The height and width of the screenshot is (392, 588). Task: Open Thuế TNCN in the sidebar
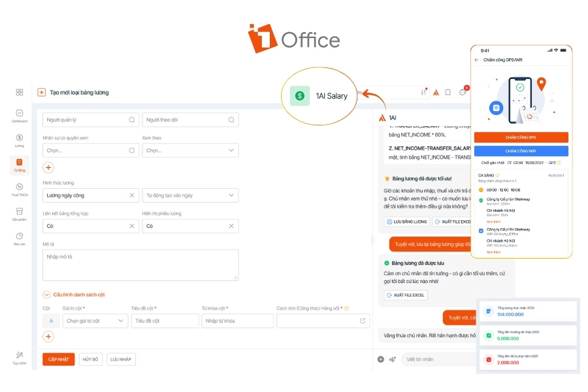click(x=20, y=190)
